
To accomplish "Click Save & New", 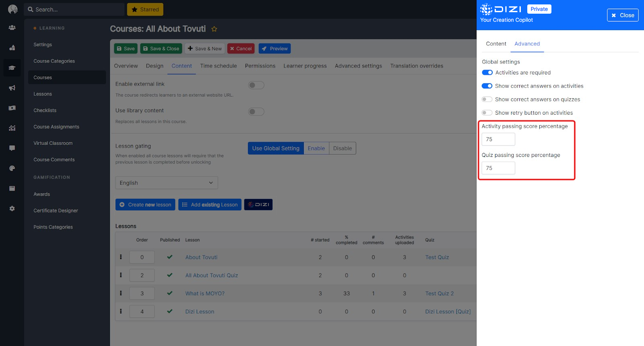I will 205,49.
